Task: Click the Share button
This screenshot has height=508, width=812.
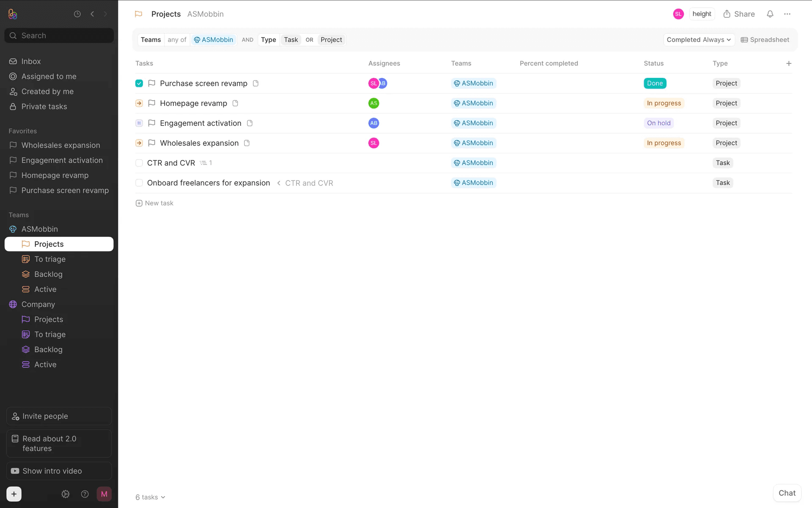Action: click(x=739, y=14)
